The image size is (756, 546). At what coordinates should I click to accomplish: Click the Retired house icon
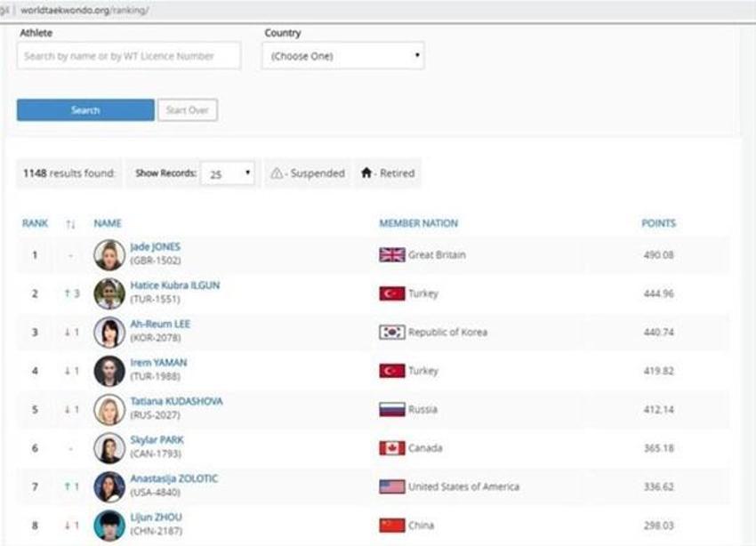pos(366,173)
